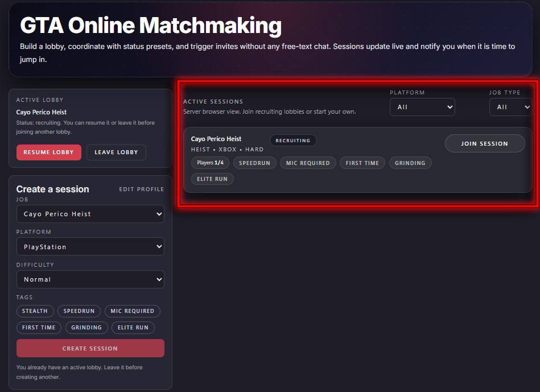Open the PlayStation platform dropdown
The width and height of the screenshot is (540, 392).
point(90,247)
